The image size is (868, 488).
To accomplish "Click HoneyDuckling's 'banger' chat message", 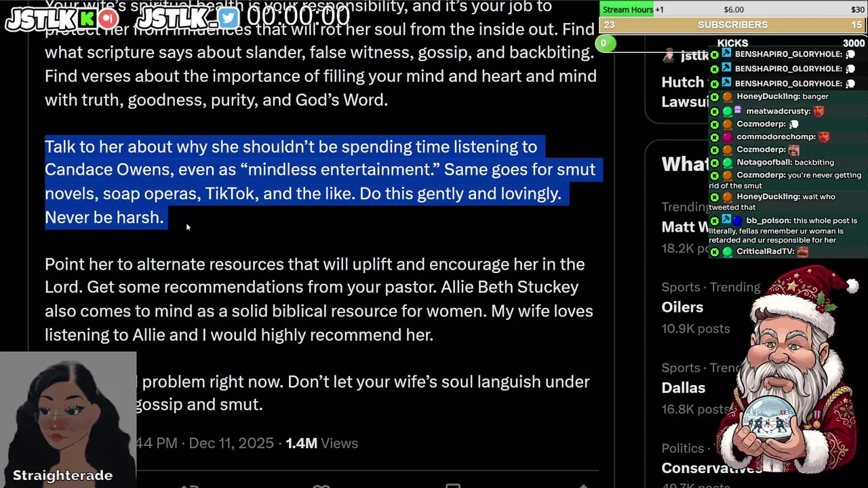I will click(x=783, y=96).
